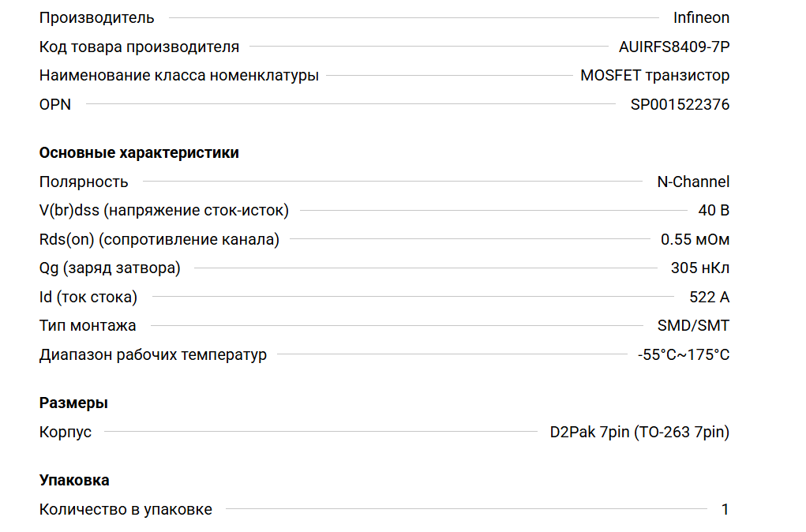806x532 pixels.
Task: Click the 'D2Pak 7pin (TO-263 7pin)' package value
Action: (639, 432)
